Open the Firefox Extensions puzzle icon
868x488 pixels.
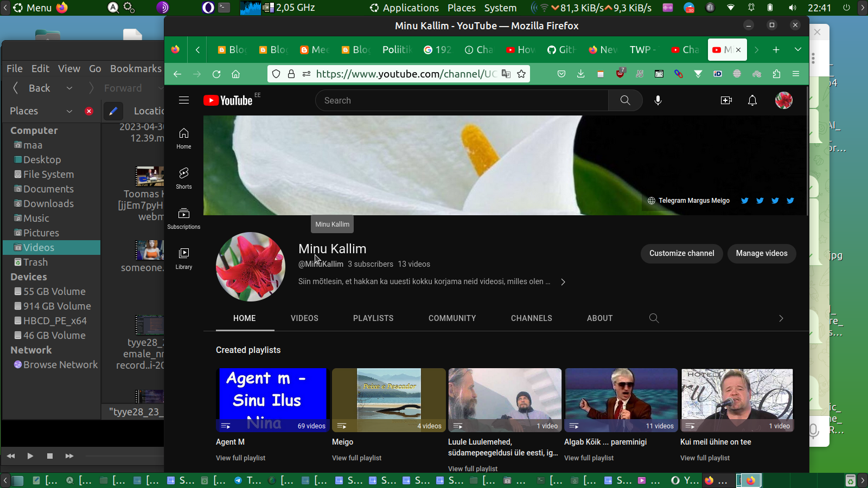click(776, 74)
